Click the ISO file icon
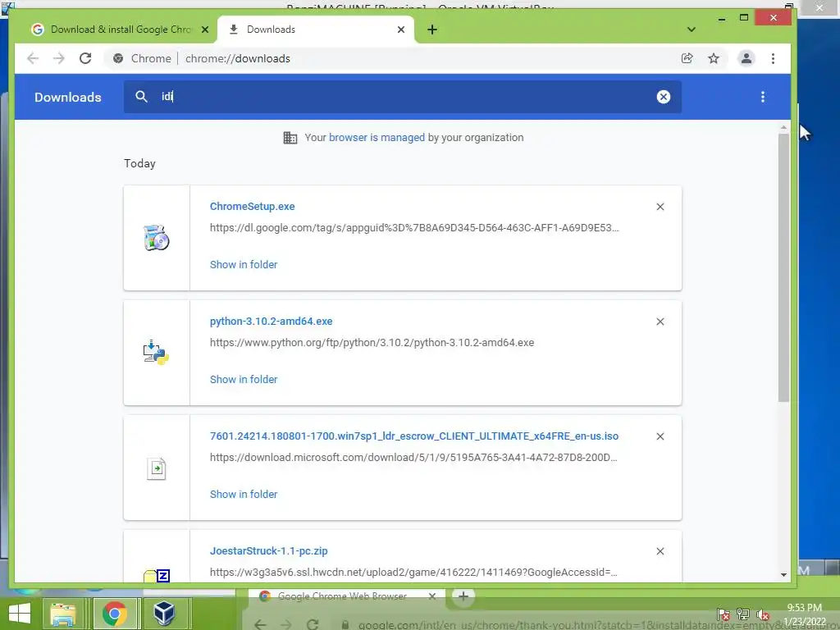This screenshot has width=840, height=630. click(x=157, y=468)
